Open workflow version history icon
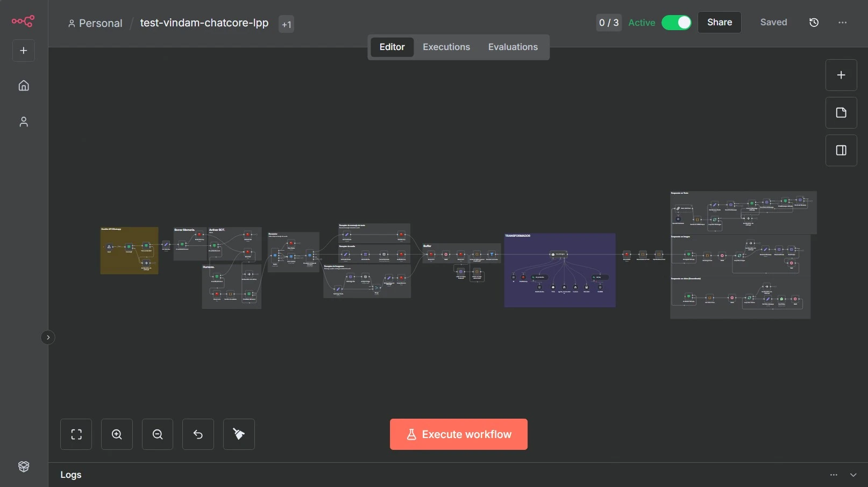Image resolution: width=868 pixels, height=487 pixels. (x=814, y=23)
